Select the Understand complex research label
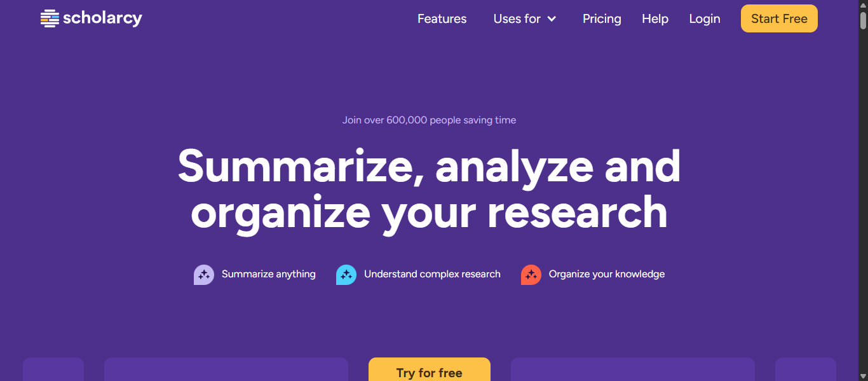This screenshot has height=381, width=868. pyautogui.click(x=432, y=274)
